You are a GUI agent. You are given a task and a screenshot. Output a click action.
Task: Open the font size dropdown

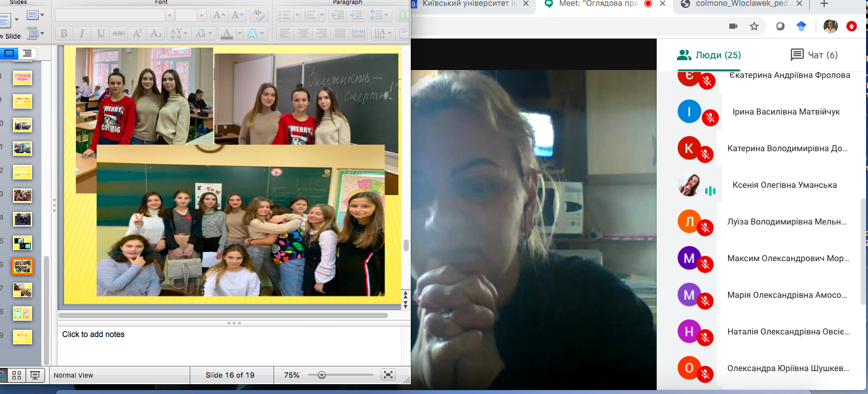tap(201, 14)
